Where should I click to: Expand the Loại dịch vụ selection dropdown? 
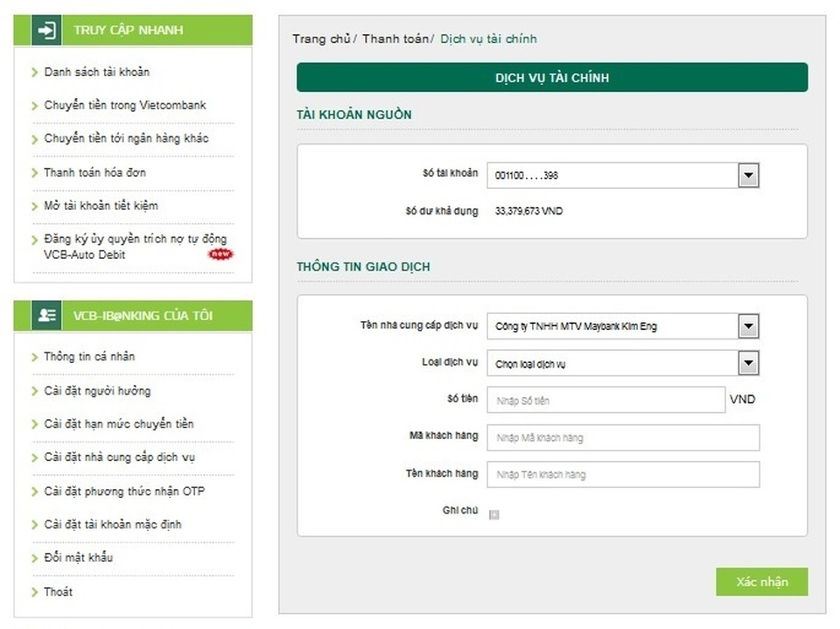pyautogui.click(x=748, y=362)
